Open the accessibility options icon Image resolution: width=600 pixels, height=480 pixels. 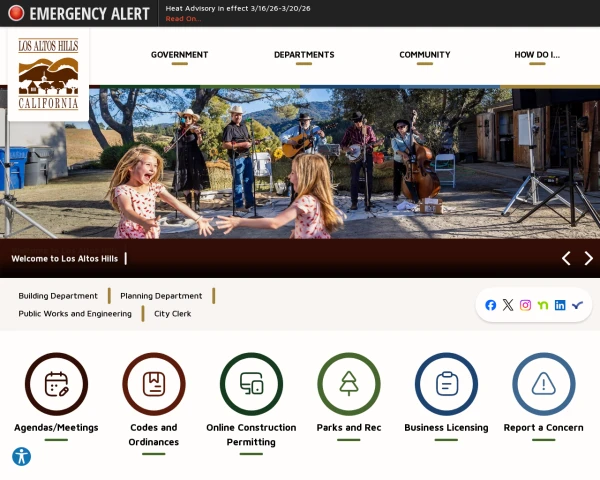(x=21, y=457)
